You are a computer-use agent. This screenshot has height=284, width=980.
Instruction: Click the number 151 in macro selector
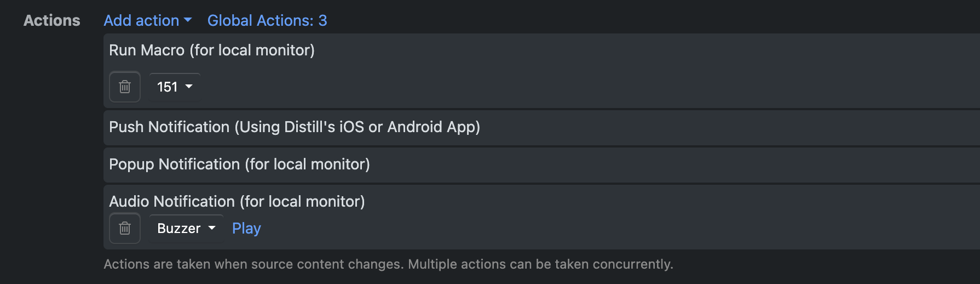[x=167, y=87]
